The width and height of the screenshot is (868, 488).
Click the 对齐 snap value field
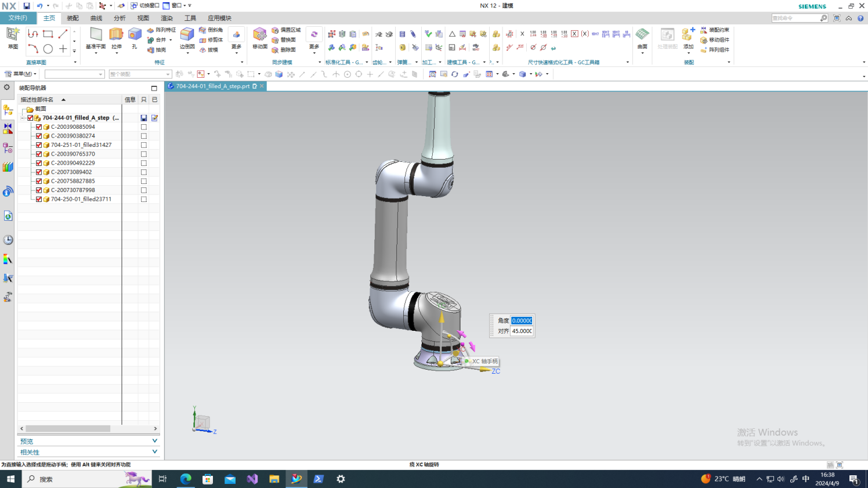[522, 331]
